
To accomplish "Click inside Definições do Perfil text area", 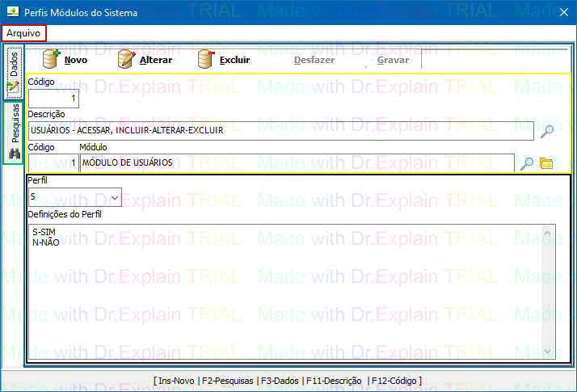I will click(283, 291).
